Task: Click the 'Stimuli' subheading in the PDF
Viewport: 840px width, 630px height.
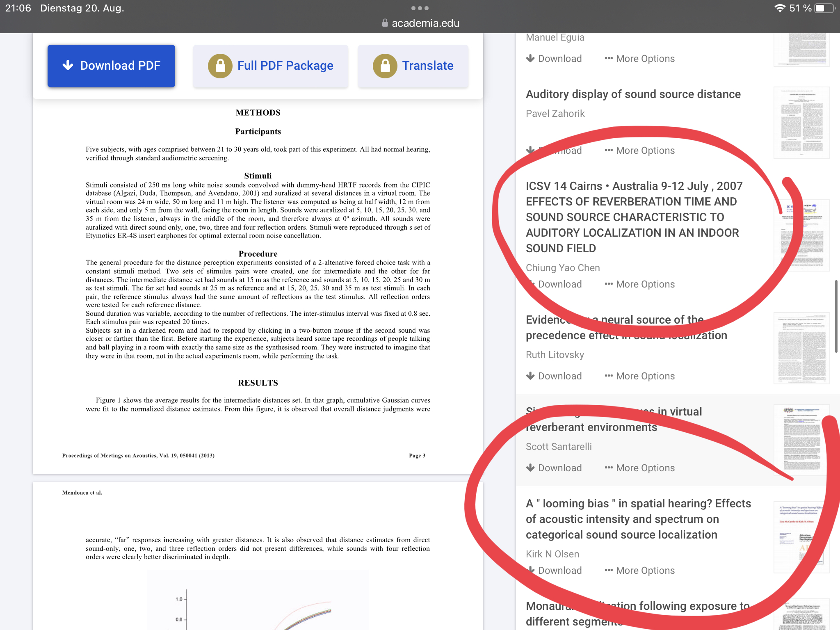Action: tap(258, 176)
